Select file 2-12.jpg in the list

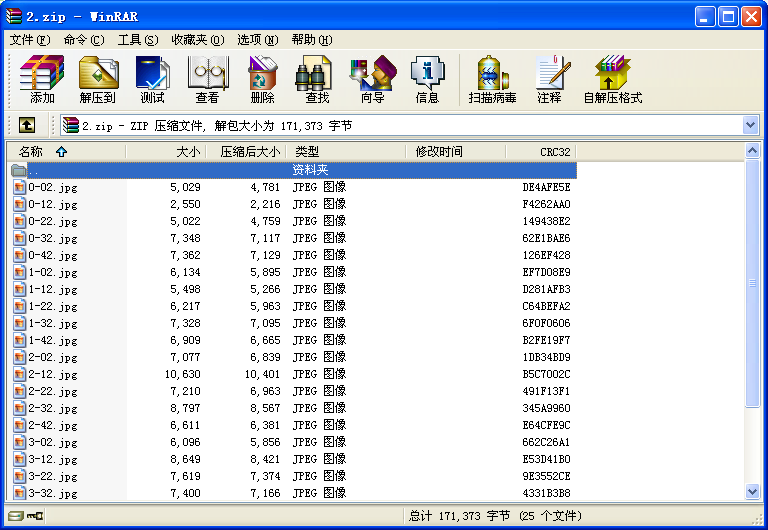pos(53,374)
